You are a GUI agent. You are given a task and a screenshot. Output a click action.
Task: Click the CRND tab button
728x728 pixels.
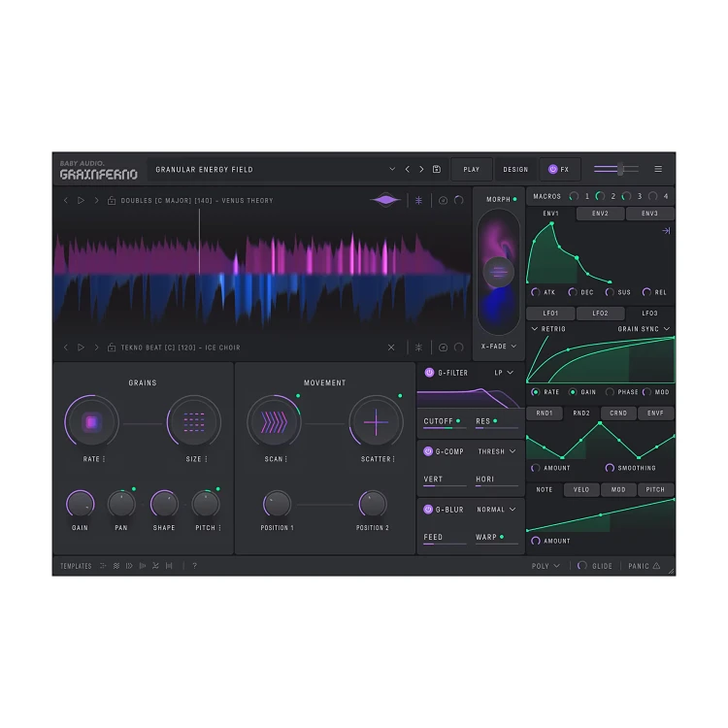point(618,413)
